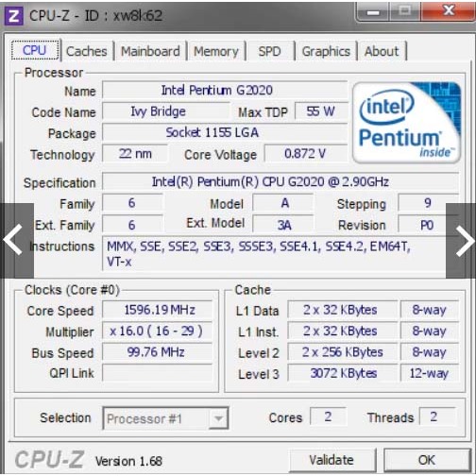Image resolution: width=476 pixels, height=476 pixels.
Task: Click the Core Speed value 1596.19 MHz
Action: (x=158, y=310)
